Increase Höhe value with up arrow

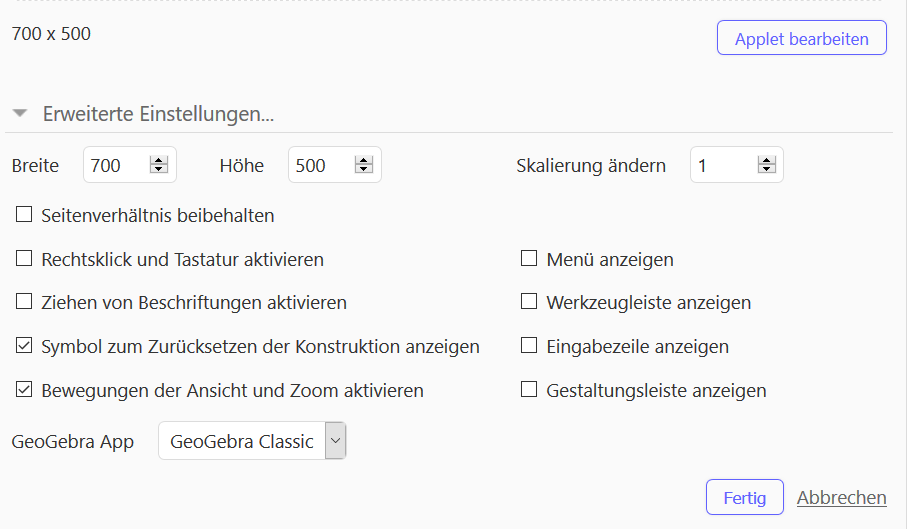(x=363, y=160)
